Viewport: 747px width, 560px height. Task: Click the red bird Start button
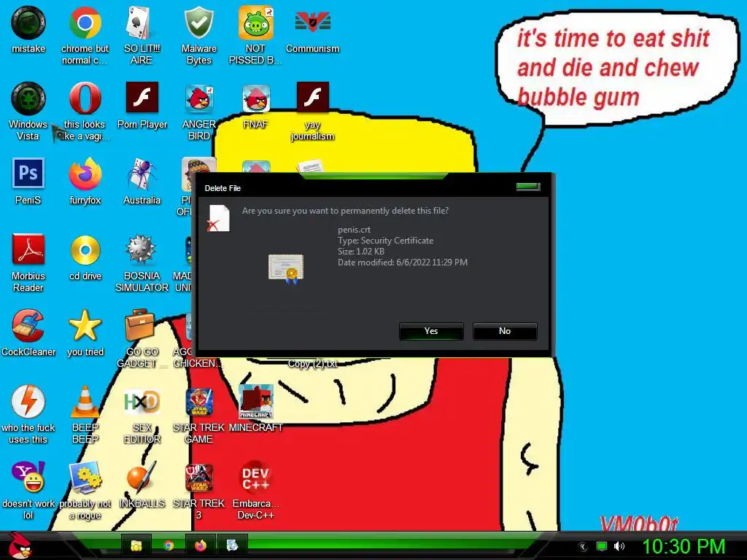pyautogui.click(x=20, y=545)
